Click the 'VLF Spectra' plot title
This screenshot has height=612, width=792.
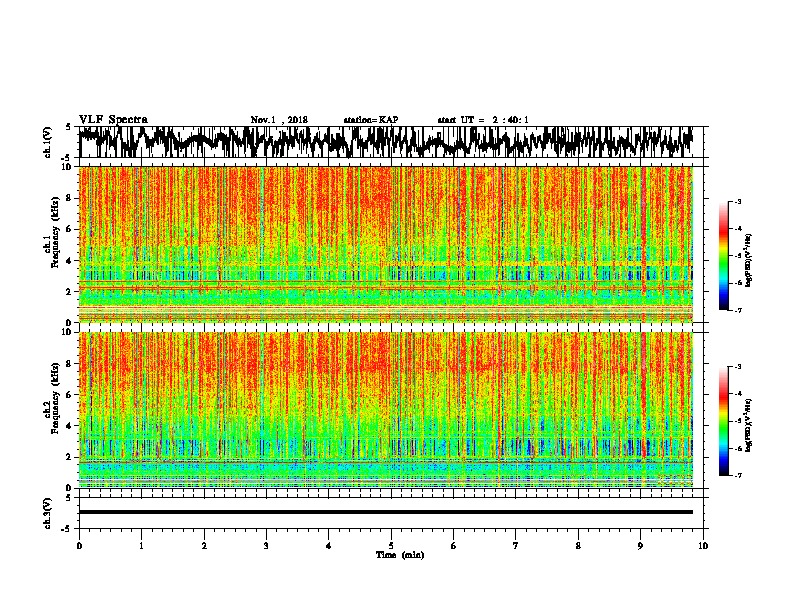tap(113, 120)
